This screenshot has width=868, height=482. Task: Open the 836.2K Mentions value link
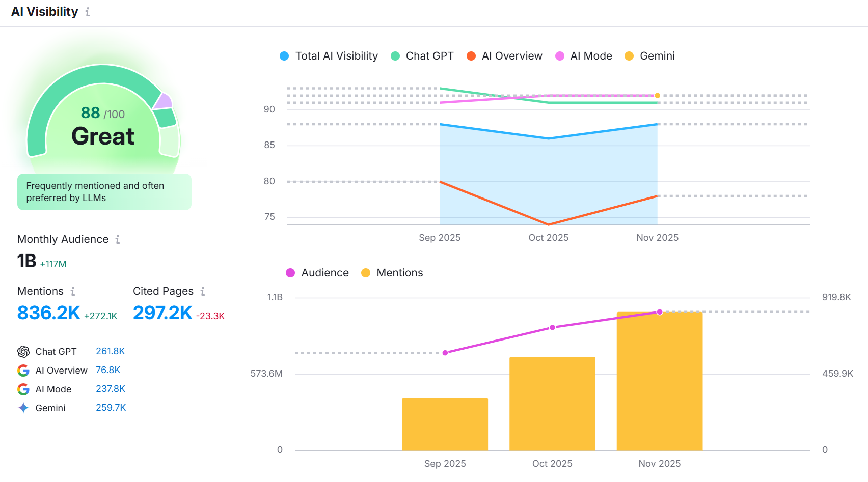point(49,313)
